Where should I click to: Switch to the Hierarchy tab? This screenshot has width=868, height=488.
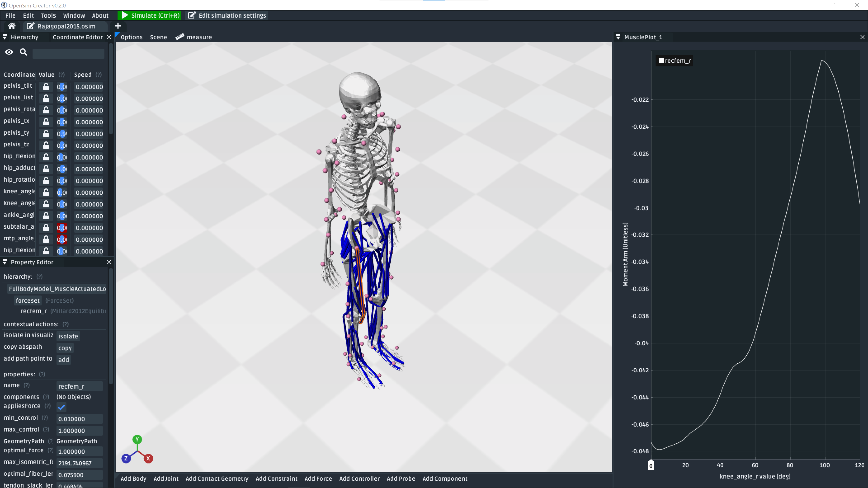25,37
